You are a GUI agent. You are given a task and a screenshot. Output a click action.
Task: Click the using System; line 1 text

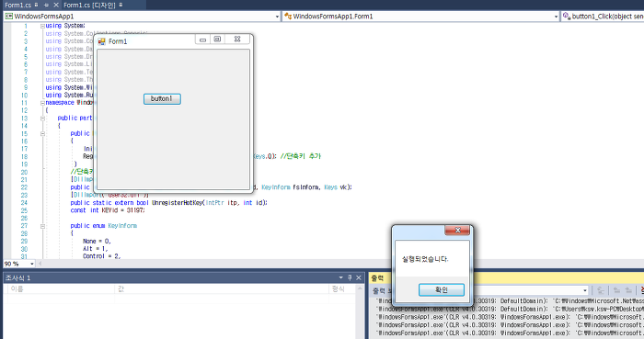click(x=65, y=26)
